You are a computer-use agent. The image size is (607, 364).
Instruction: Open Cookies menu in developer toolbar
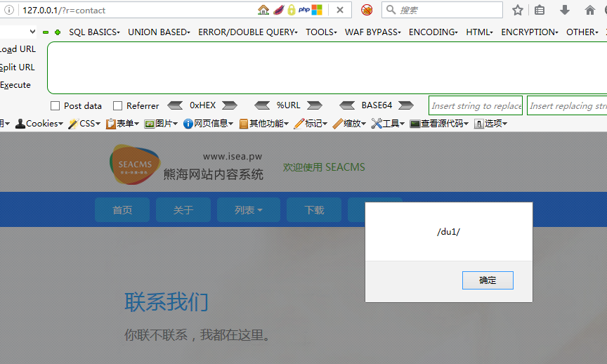pos(39,124)
